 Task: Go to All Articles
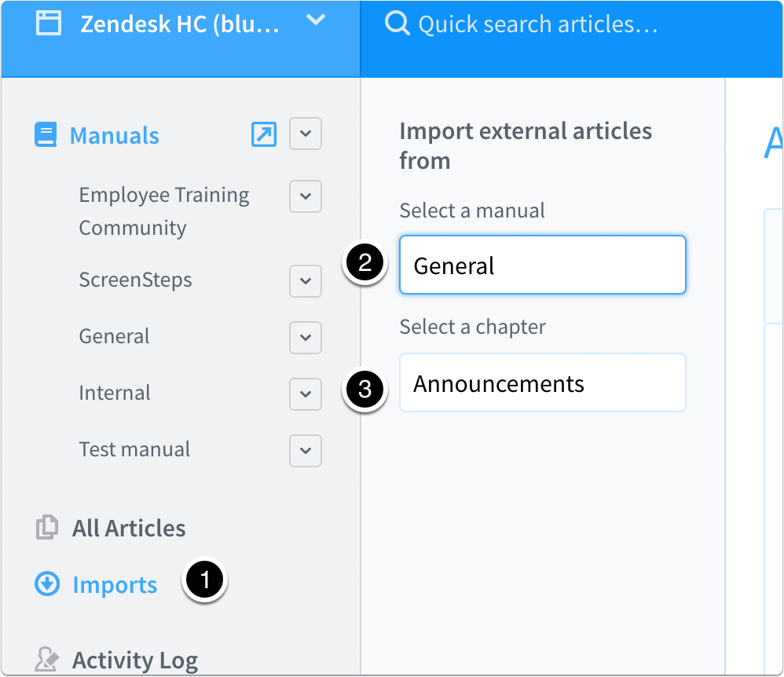(x=129, y=529)
